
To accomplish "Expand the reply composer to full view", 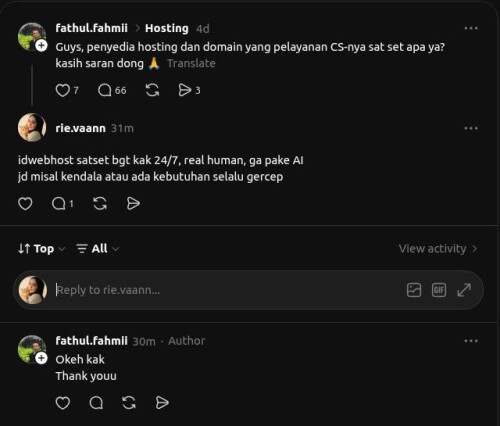I will pos(464,290).
